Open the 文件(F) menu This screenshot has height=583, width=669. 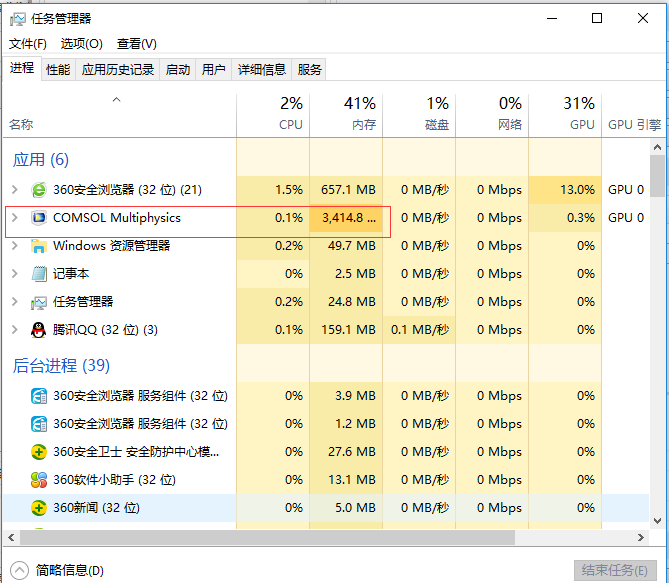pos(28,44)
